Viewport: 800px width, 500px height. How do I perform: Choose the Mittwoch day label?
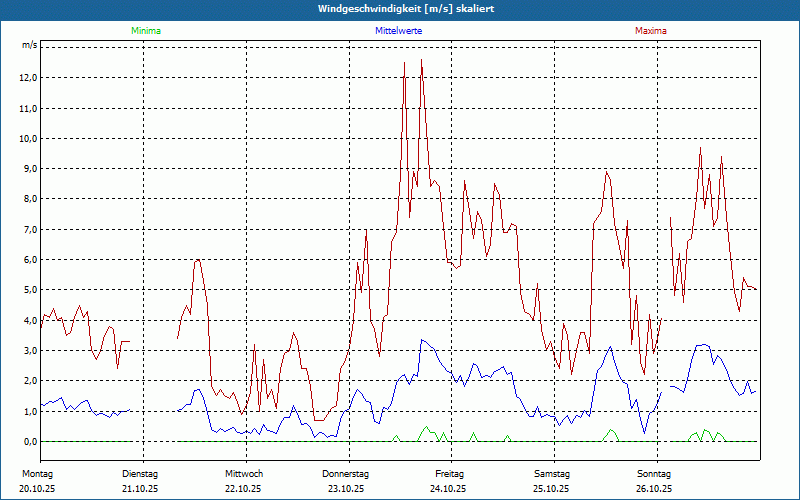pos(244,473)
